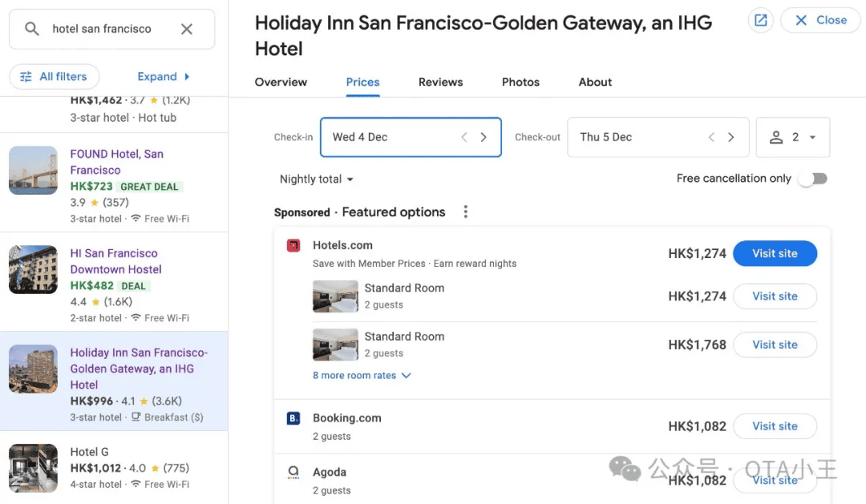
Task: Open sponsored options three-dot menu
Action: pyautogui.click(x=466, y=212)
